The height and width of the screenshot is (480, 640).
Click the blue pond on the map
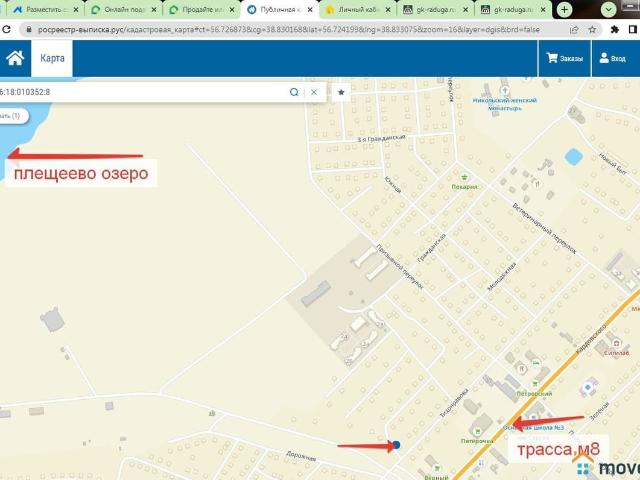(573, 157)
